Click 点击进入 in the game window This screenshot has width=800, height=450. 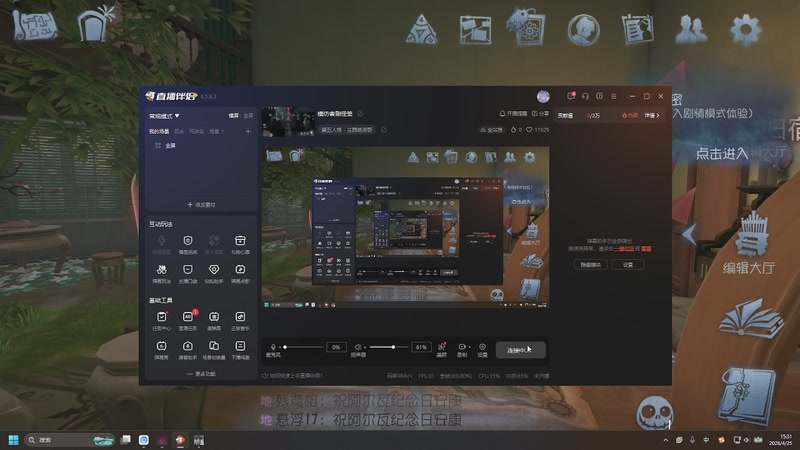point(722,154)
